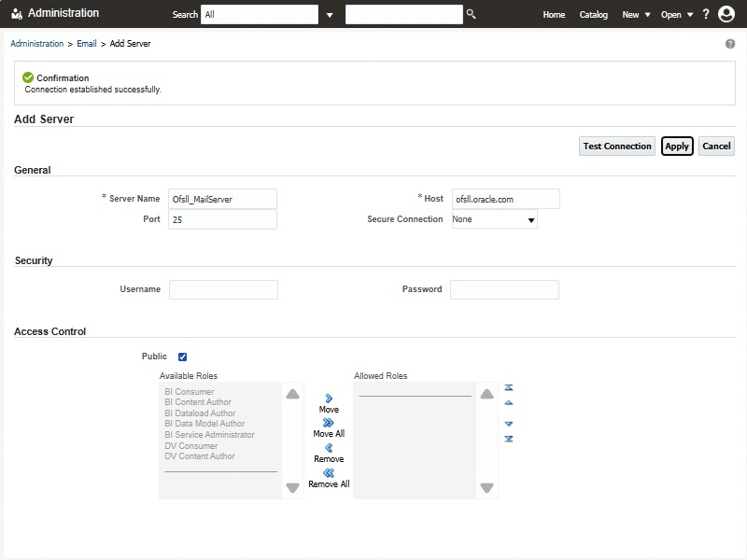Click the gray page help icon
747x560 pixels.
click(730, 44)
